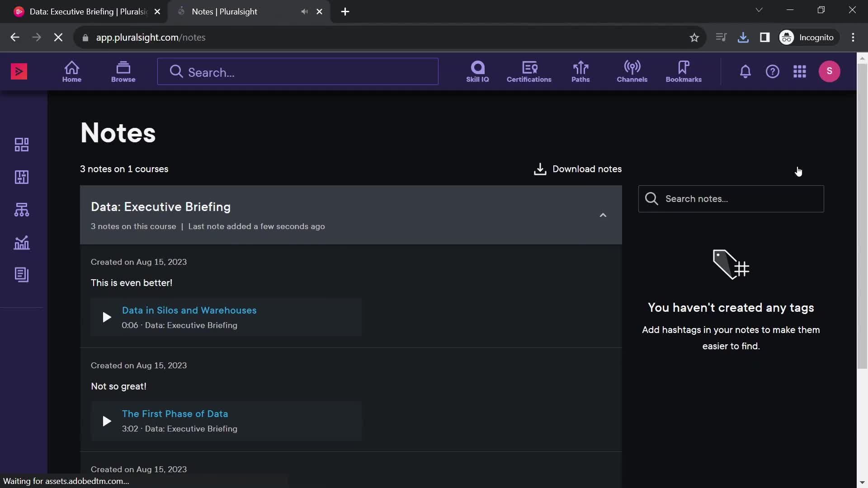The image size is (868, 488).
Task: Open the tab search dropdown arrow
Action: (759, 10)
